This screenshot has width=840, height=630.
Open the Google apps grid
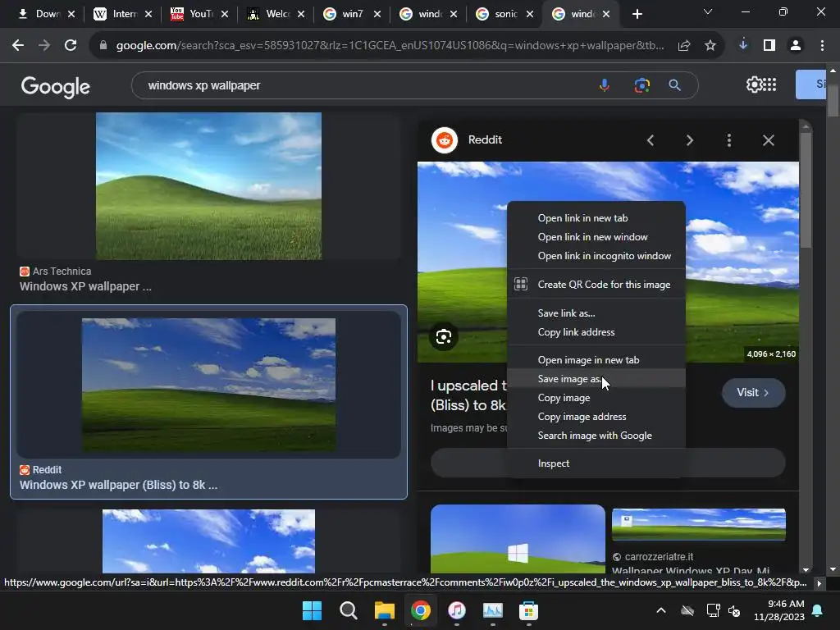[x=769, y=84]
